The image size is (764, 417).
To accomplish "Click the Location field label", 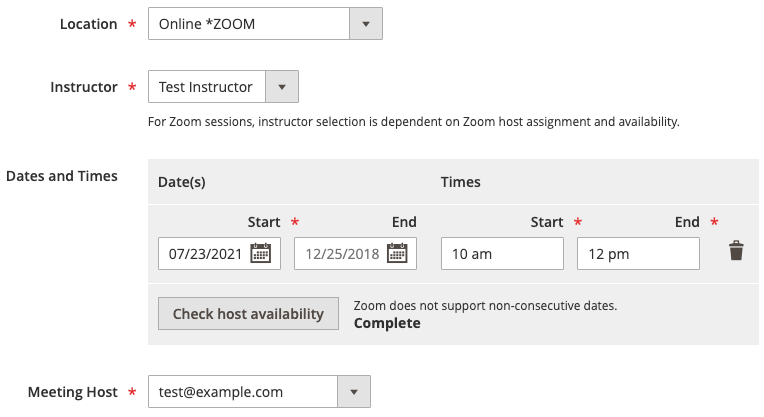I will tap(89, 24).
